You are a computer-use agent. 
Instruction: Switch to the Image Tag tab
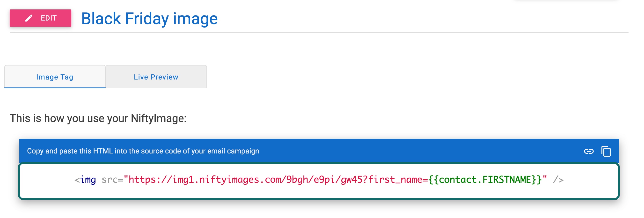coord(55,77)
